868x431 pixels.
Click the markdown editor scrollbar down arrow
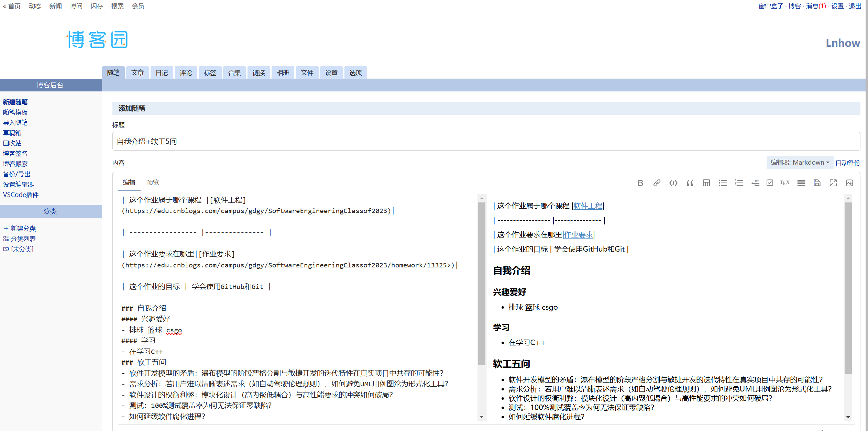click(482, 417)
